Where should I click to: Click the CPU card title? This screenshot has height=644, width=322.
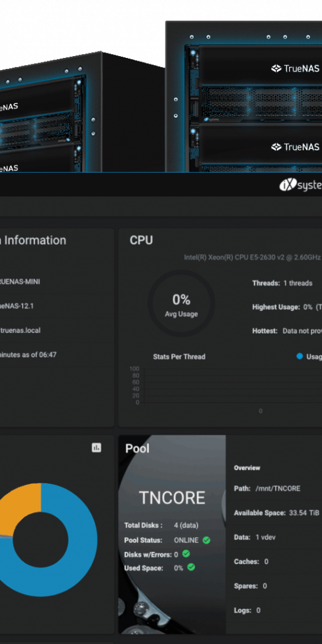click(x=141, y=240)
